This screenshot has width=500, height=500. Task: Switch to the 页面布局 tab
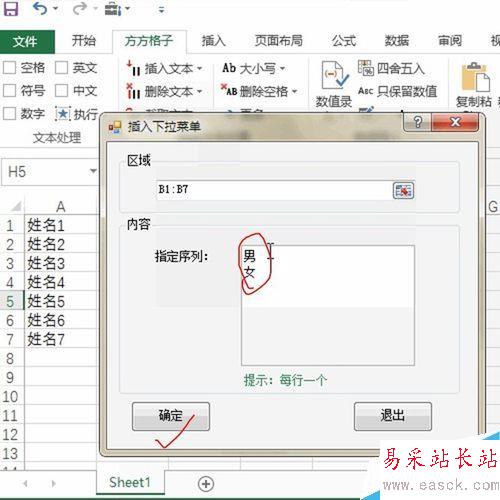click(279, 41)
